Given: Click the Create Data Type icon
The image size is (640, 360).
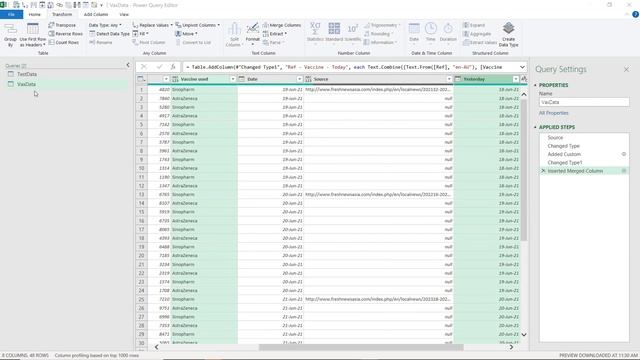Looking at the screenshot, I should (x=508, y=29).
